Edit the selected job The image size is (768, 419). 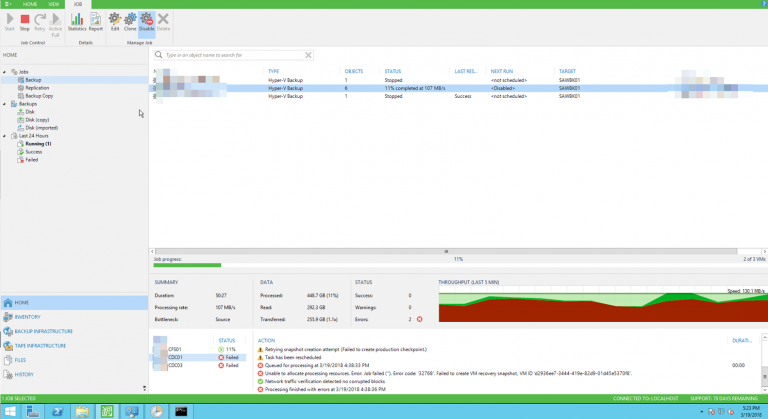[115, 23]
